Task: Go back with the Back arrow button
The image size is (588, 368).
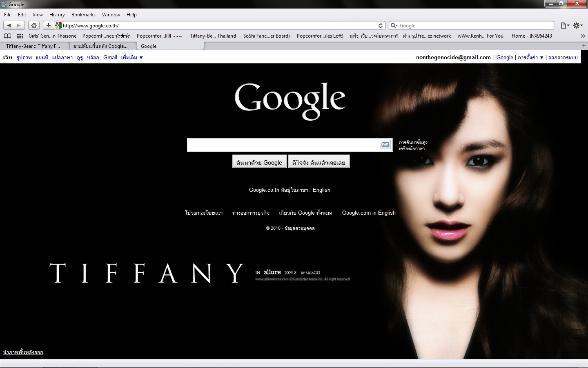Action: 9,25
